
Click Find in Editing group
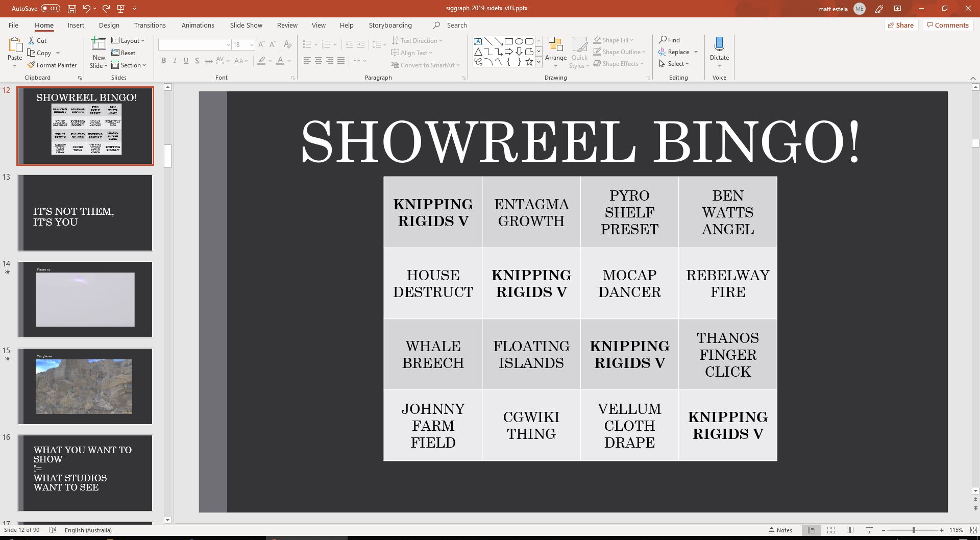(669, 40)
